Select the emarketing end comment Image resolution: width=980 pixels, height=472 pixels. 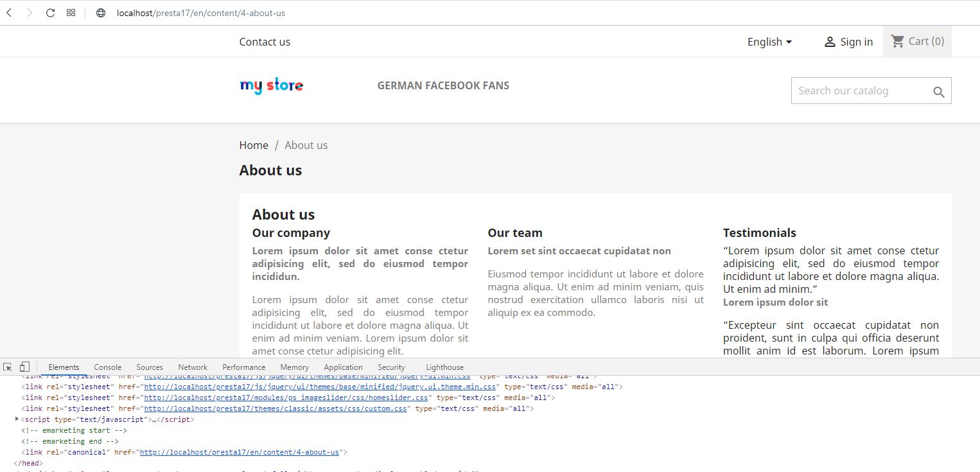pyautogui.click(x=70, y=441)
